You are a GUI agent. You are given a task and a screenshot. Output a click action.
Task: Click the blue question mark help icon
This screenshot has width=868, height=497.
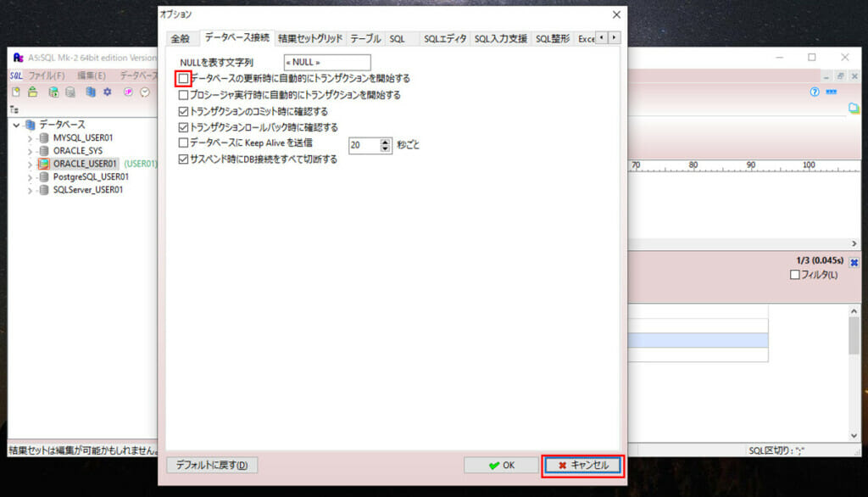click(x=815, y=92)
